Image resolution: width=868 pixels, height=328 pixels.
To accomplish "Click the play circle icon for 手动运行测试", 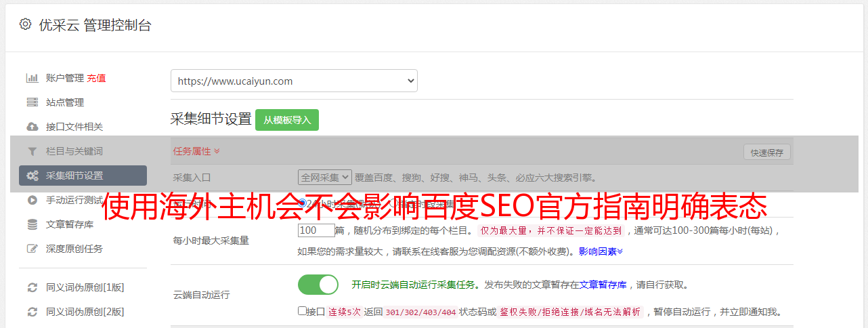I will (x=32, y=200).
